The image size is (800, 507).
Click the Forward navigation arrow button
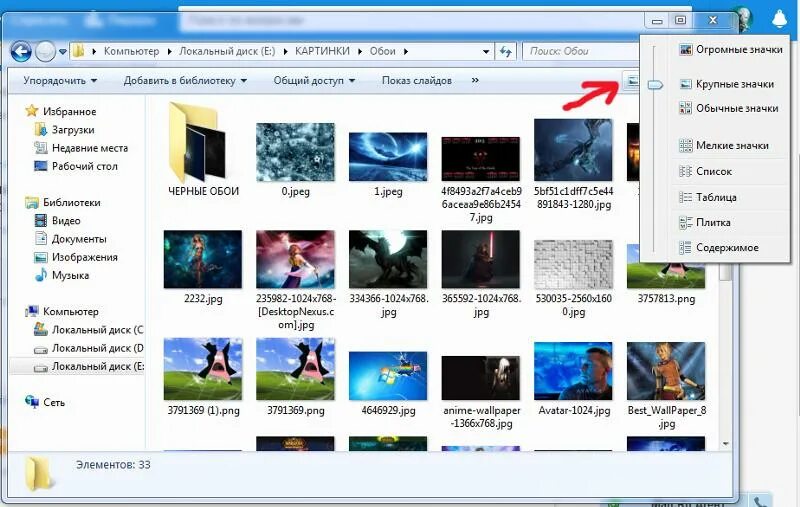tap(46, 51)
